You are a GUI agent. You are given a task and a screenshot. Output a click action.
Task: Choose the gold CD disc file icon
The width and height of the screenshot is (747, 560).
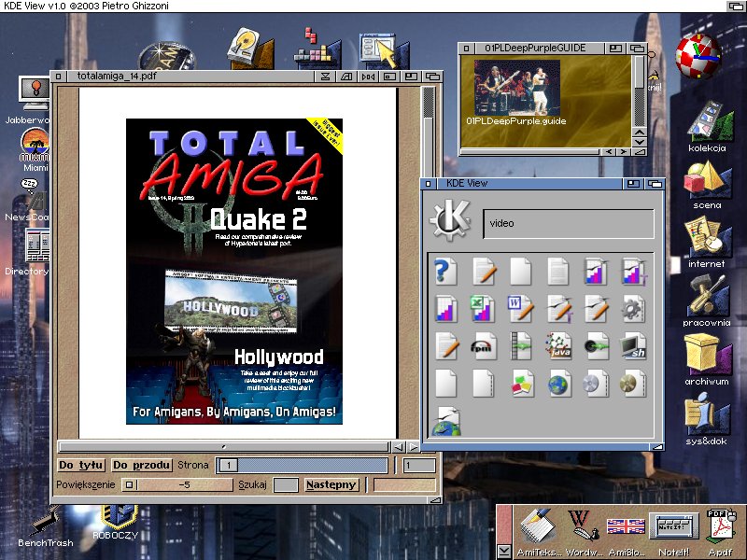pyautogui.click(x=633, y=384)
